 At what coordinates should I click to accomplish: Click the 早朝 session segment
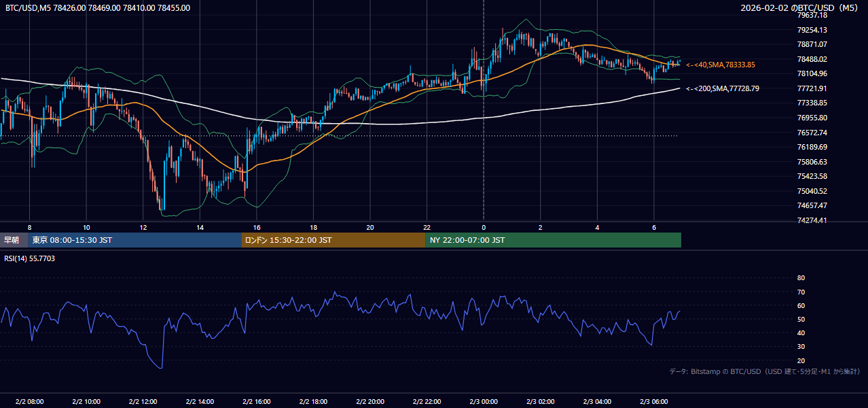[x=14, y=240]
